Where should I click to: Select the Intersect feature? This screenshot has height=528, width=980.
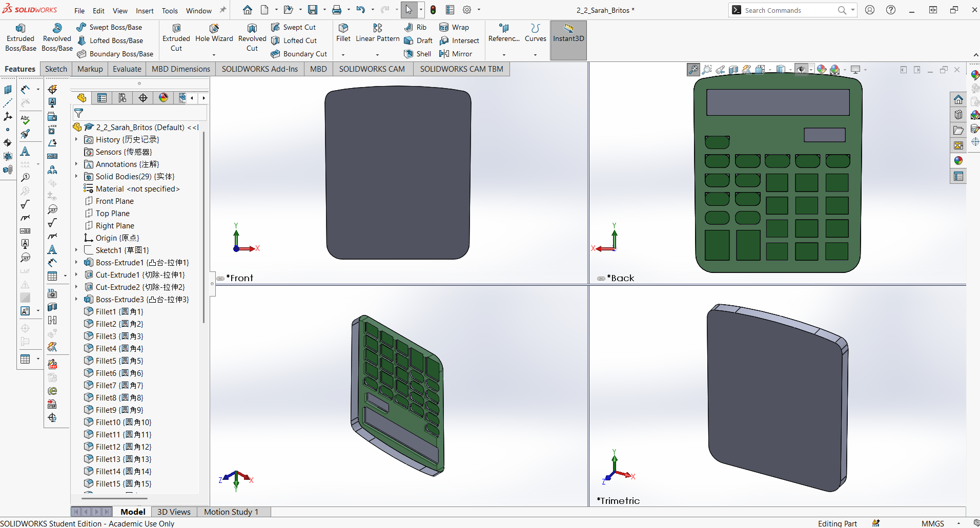pyautogui.click(x=459, y=40)
